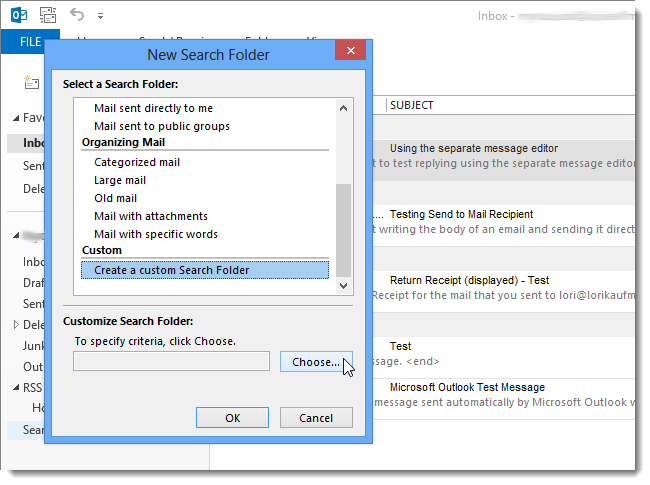Click the Outlook application icon
This screenshot has width=650, height=485.
coord(19,15)
